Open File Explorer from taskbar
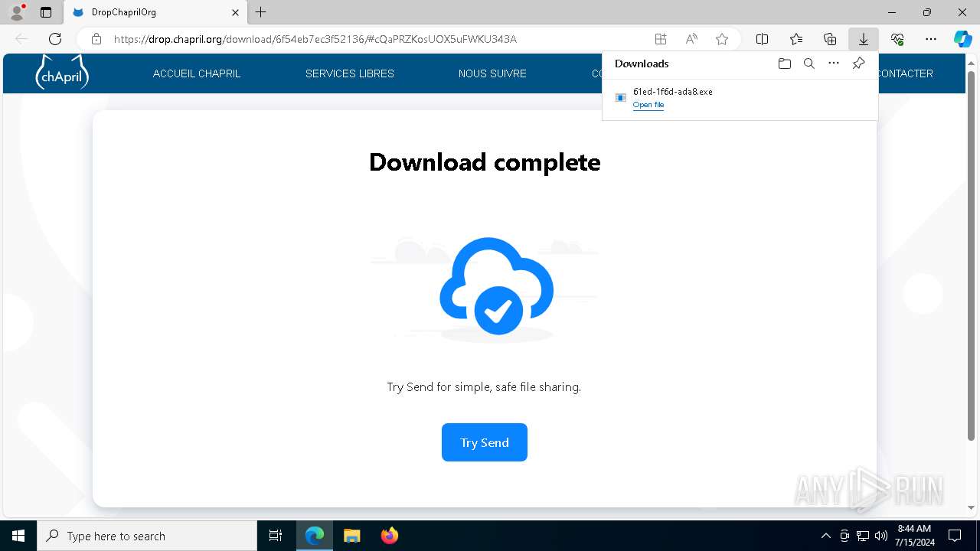Viewport: 980px width, 551px height. (352, 536)
